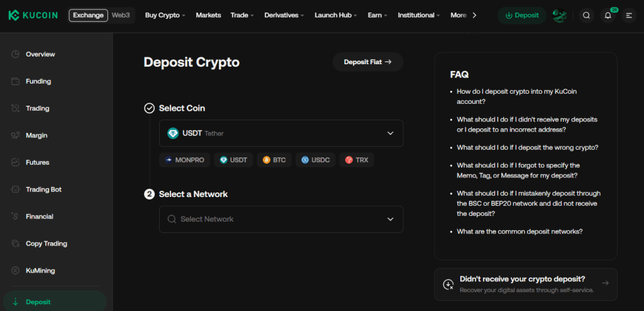Click the Deposit arrow icon in sidebar
Viewport: 644px width, 311px height.
click(x=15, y=302)
